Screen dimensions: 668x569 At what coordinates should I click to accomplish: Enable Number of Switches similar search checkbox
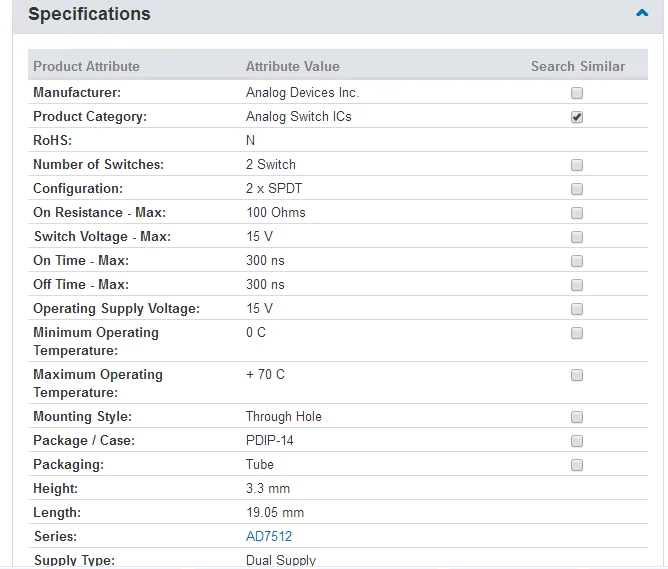[577, 165]
